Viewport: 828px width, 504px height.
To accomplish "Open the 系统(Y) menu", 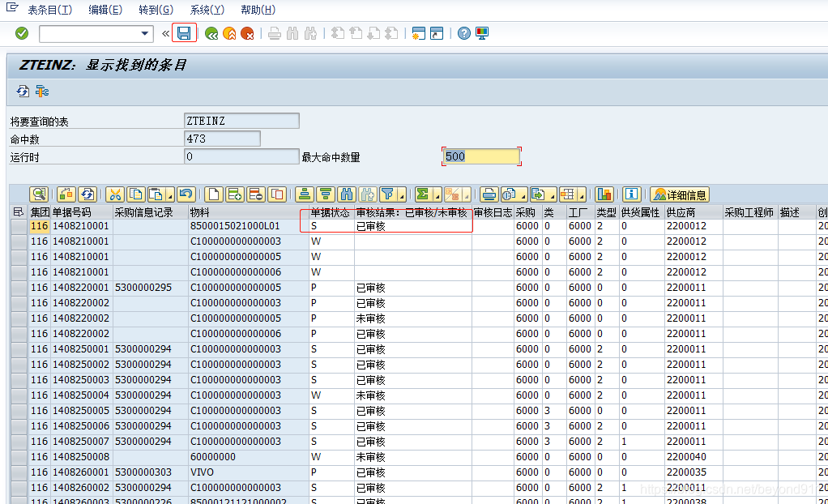I will coord(207,10).
